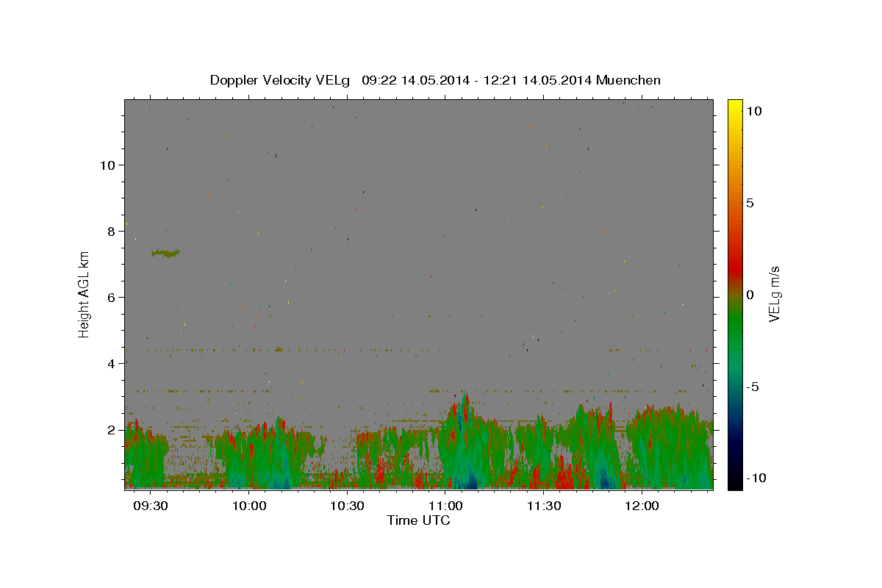Select the 12:00 time tick label
The height and width of the screenshot is (588, 882).
(x=642, y=506)
